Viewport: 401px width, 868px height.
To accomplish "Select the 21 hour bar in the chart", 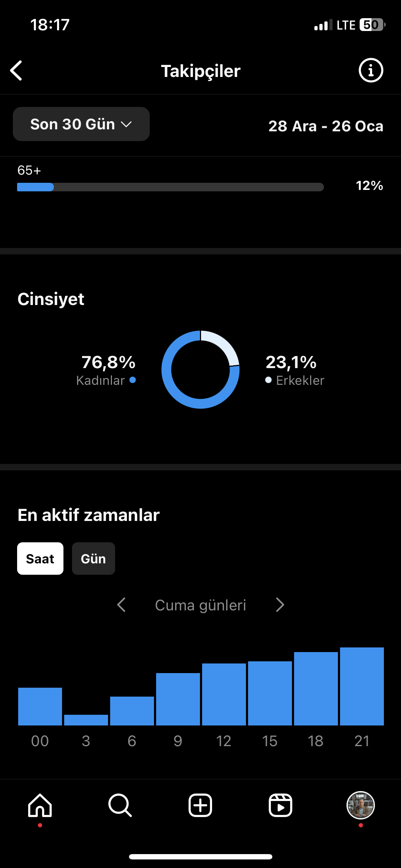I will (362, 686).
